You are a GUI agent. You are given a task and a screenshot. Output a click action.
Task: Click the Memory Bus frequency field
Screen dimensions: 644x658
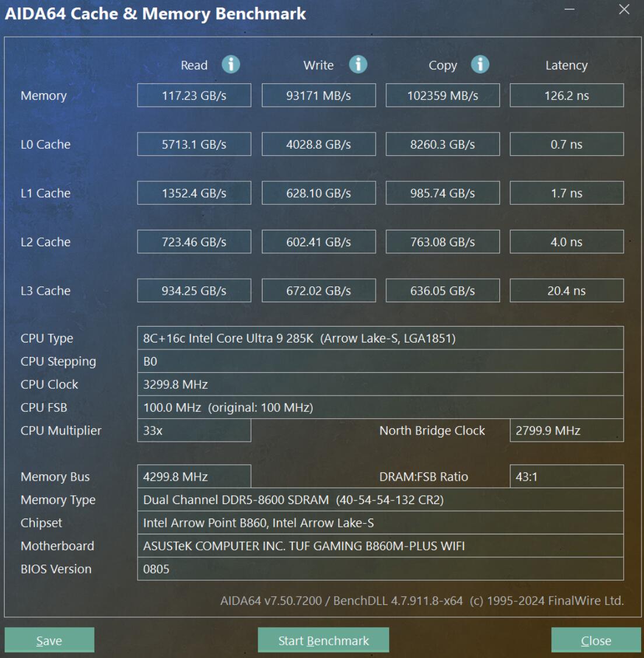[194, 477]
